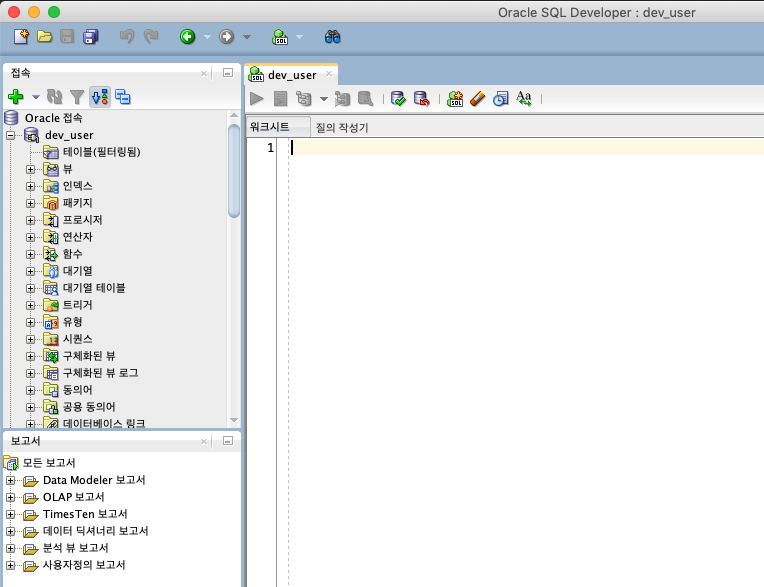This screenshot has height=587, width=764.
Task: Switch to the 워크시트 tab
Action: (x=278, y=127)
